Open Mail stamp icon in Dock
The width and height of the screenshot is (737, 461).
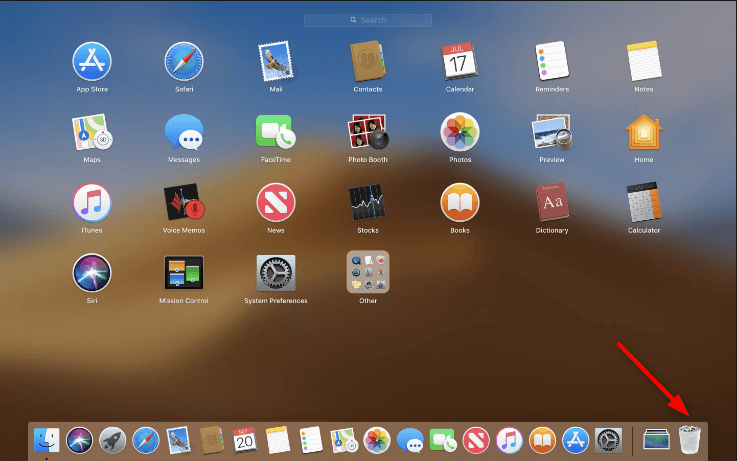pos(179,440)
